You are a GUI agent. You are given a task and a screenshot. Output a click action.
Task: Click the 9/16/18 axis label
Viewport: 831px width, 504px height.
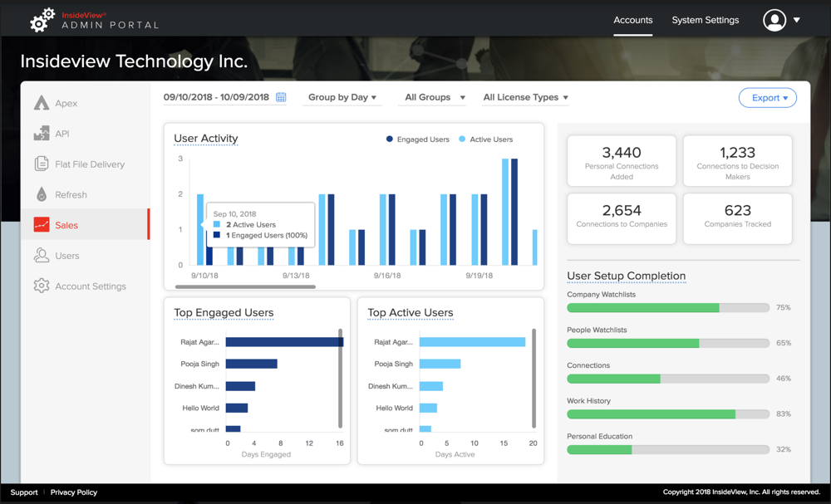click(x=387, y=276)
